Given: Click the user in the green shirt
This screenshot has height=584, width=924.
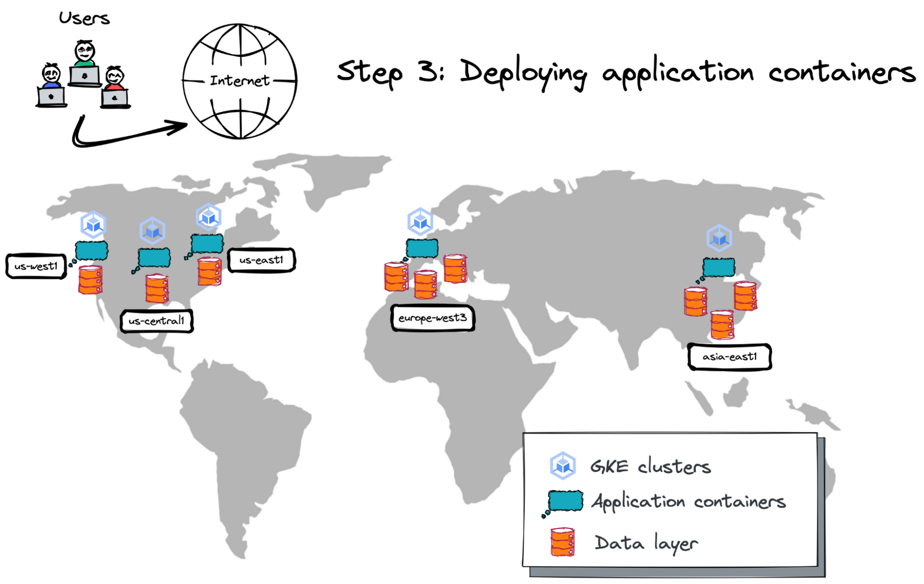Looking at the screenshot, I should pyautogui.click(x=85, y=64).
